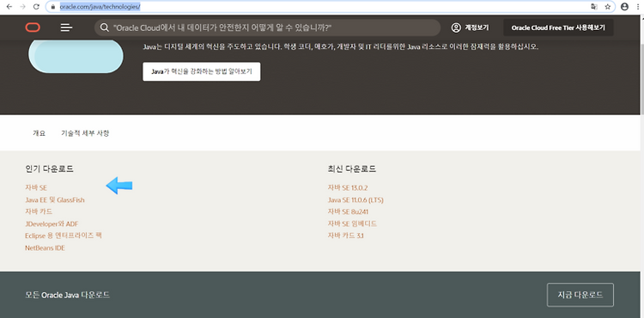Open the Chrome three-dot menu
The width and height of the screenshot is (644, 318).
tap(638, 7)
